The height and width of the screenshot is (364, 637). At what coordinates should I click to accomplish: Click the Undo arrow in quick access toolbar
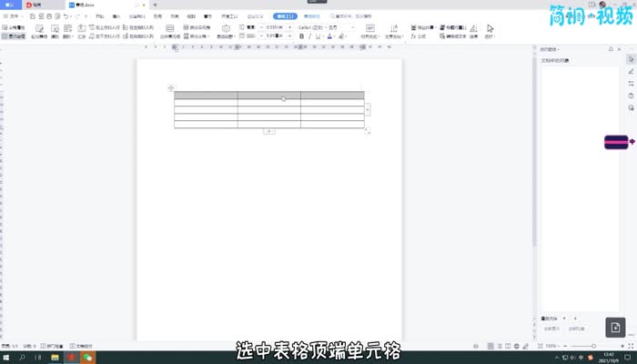point(66,16)
